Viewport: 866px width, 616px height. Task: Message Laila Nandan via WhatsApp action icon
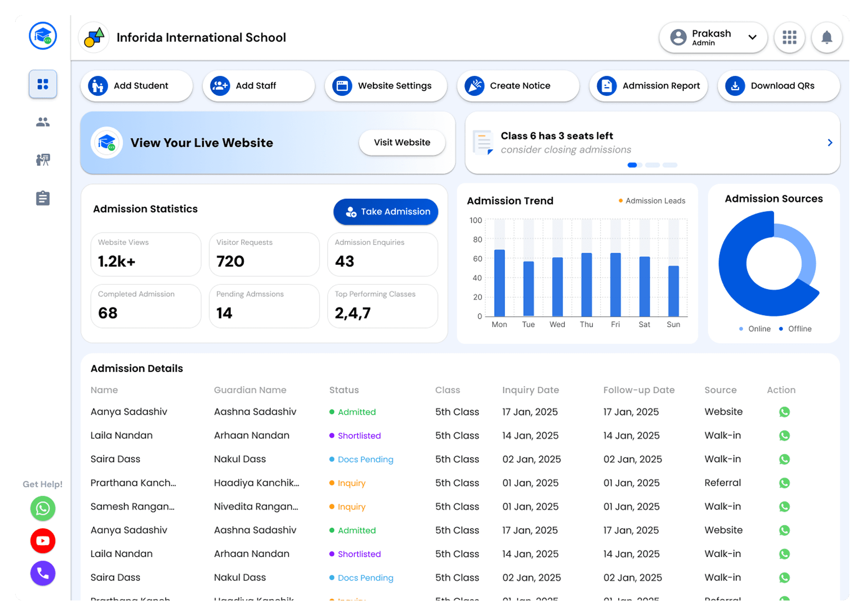784,435
